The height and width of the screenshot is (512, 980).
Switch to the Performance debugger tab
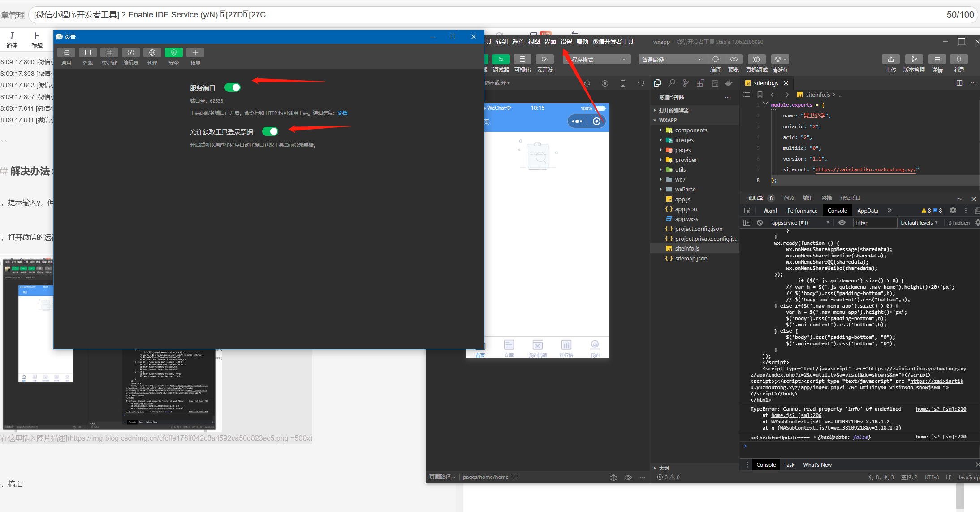[x=802, y=210]
